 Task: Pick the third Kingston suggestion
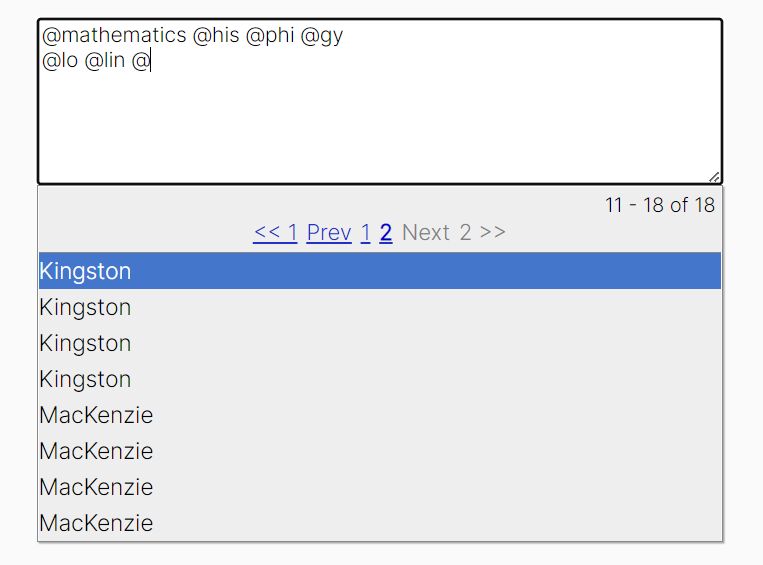(x=380, y=343)
